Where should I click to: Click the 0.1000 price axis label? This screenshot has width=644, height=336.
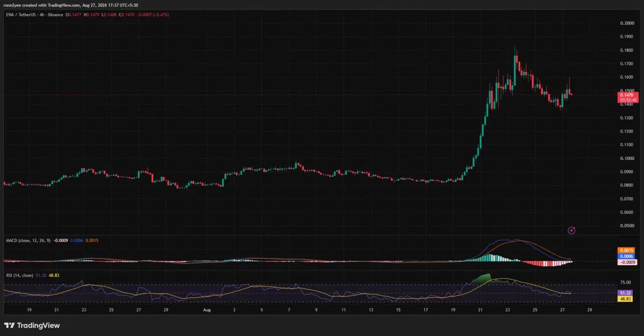(x=627, y=158)
